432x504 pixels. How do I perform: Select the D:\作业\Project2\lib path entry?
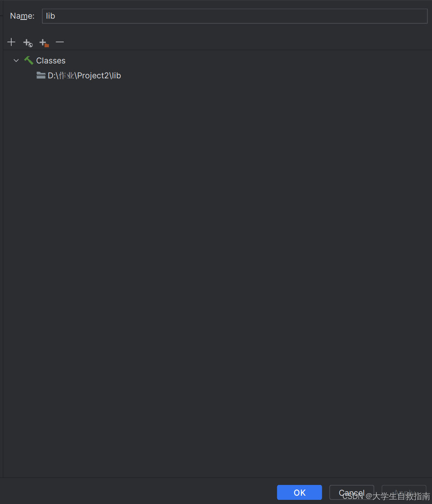coord(84,75)
